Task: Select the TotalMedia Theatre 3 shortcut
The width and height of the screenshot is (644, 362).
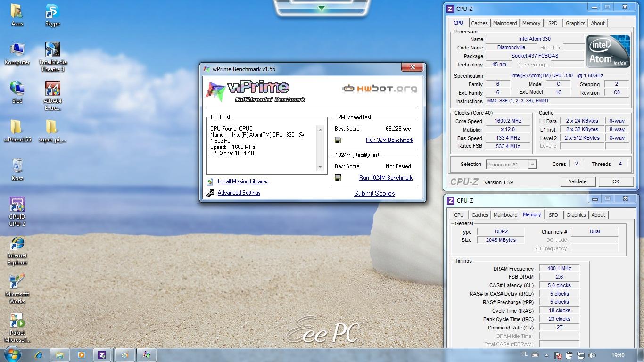Action: (52, 57)
